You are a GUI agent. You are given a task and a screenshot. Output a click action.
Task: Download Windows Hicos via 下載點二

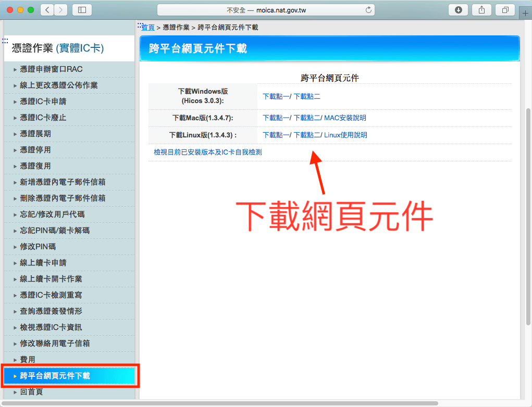(307, 97)
